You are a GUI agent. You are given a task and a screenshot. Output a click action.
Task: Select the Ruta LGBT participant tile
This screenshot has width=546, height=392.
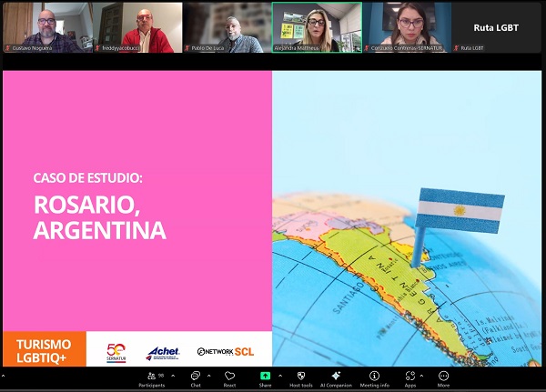[x=497, y=26]
